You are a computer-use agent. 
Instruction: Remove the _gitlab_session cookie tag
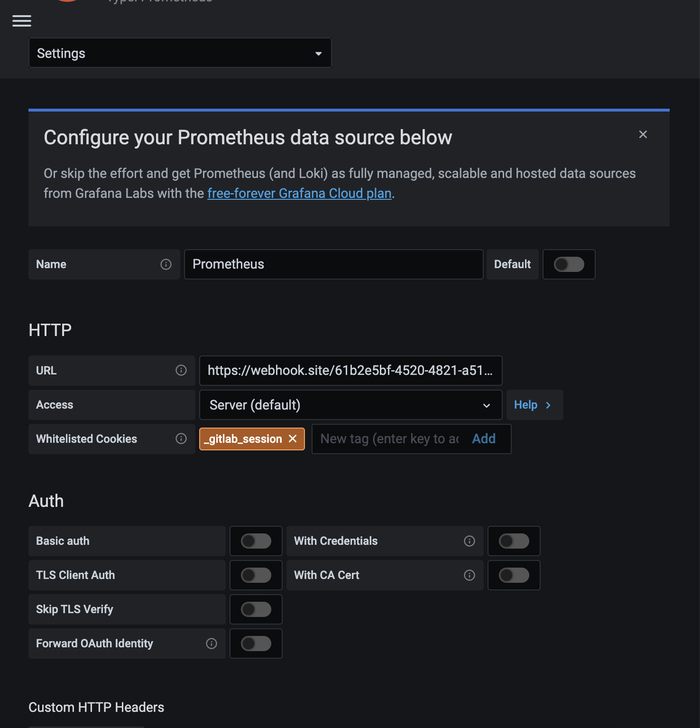click(x=293, y=439)
